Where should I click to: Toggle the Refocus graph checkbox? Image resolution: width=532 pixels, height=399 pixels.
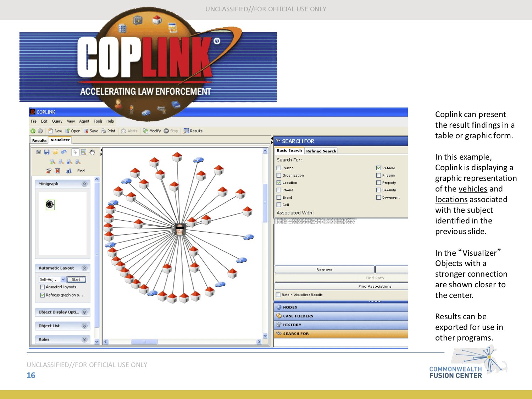(43, 295)
